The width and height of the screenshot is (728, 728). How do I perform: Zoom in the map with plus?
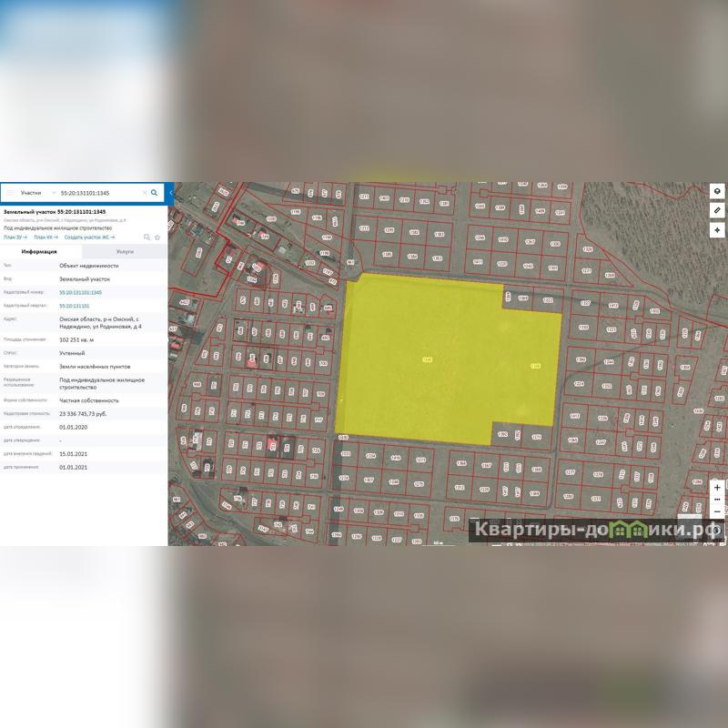pos(717,488)
